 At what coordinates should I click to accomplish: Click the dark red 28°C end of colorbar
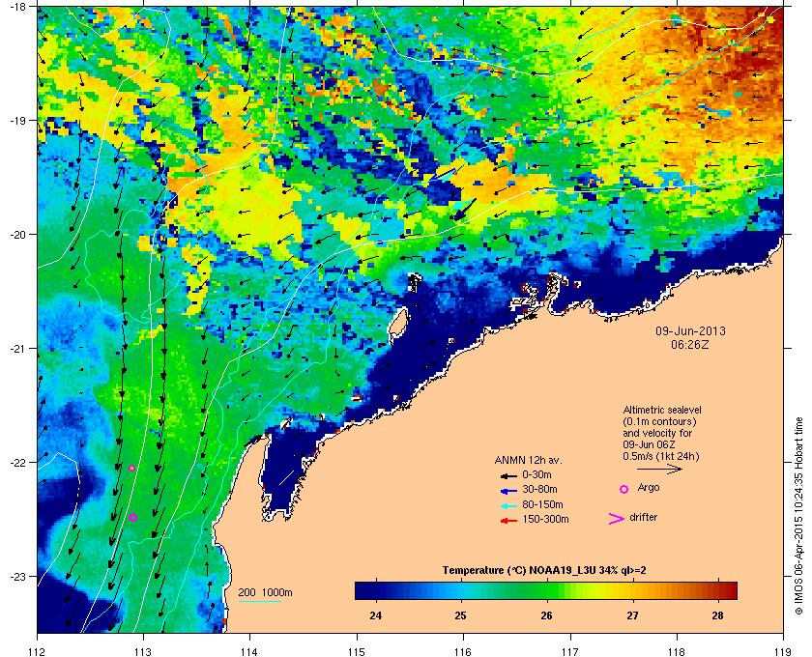[727, 590]
